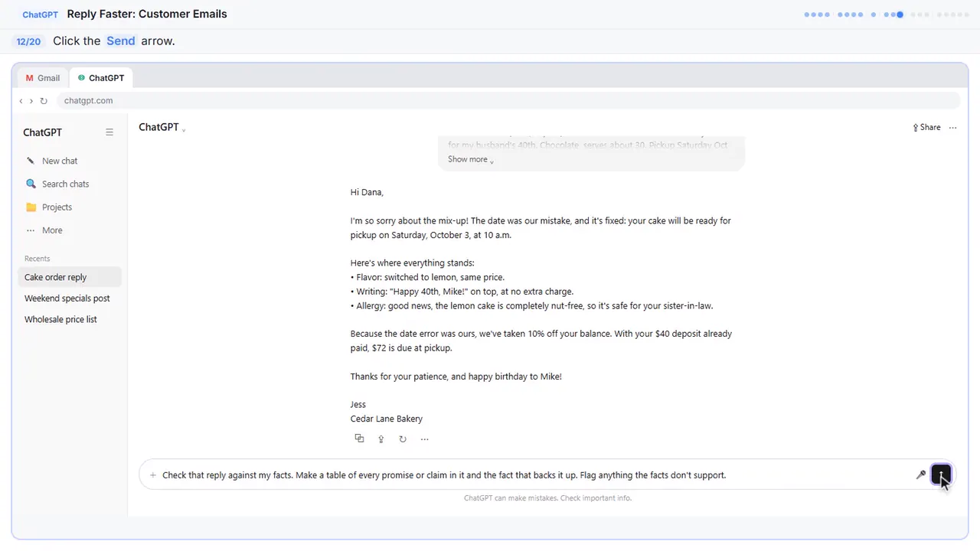Open more options ellipsis below the reply
Image resolution: width=980 pixels, height=551 pixels.
pyautogui.click(x=424, y=439)
